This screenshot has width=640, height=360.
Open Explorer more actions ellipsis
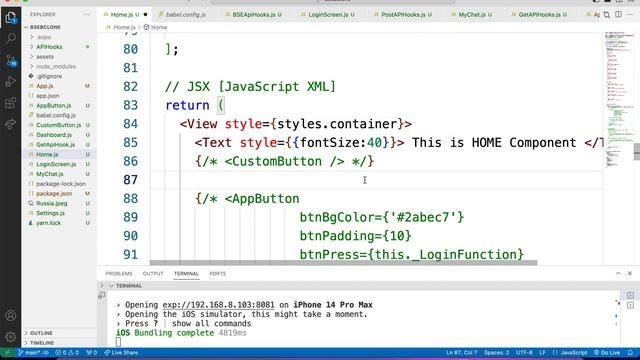[x=87, y=14]
